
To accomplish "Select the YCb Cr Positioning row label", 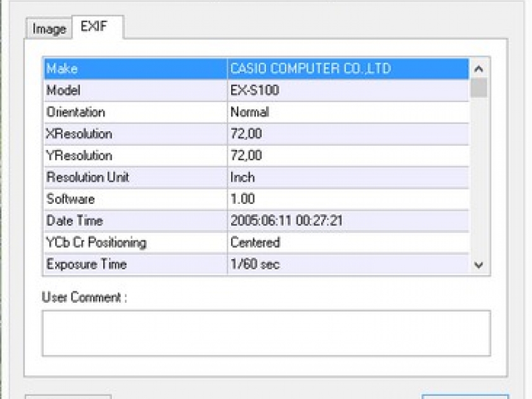I will click(96, 243).
